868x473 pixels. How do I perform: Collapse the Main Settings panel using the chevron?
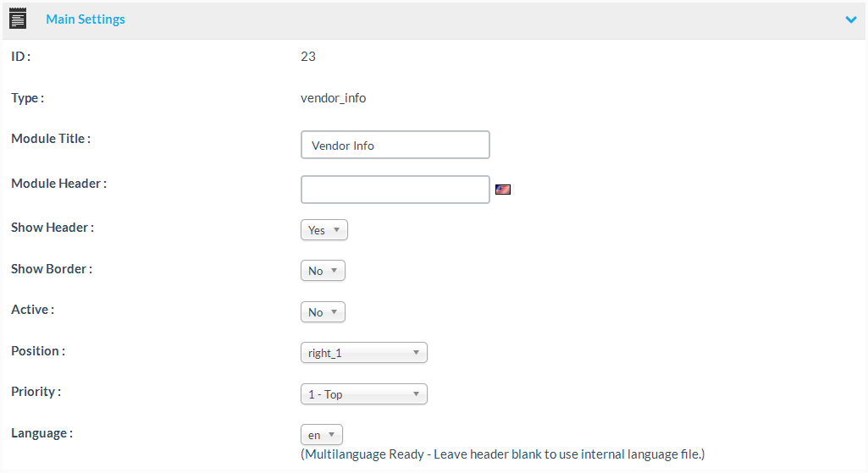851,19
